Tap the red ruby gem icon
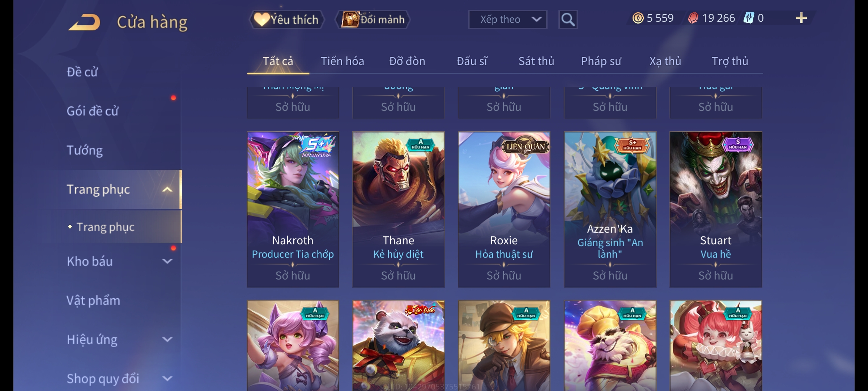The height and width of the screenshot is (391, 868). [x=693, y=18]
